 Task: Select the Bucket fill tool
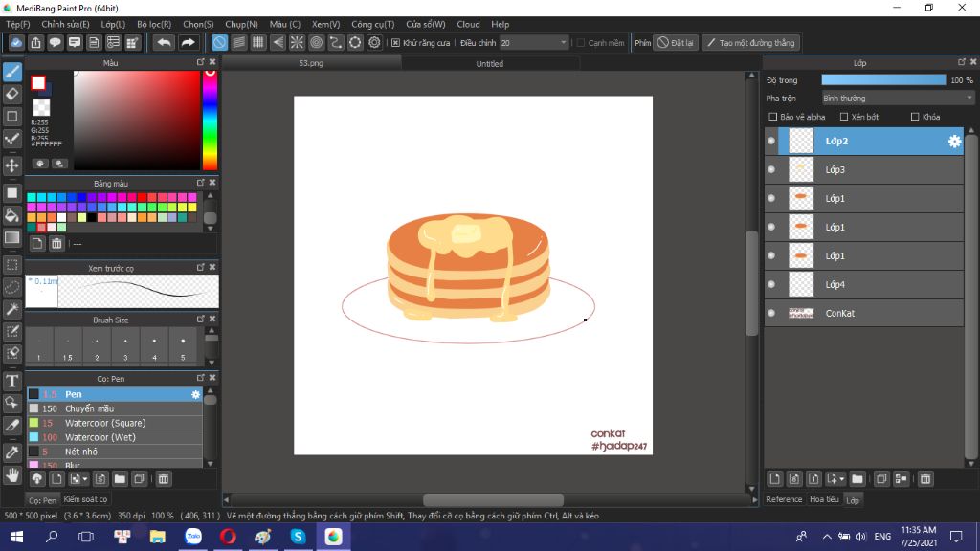point(11,215)
